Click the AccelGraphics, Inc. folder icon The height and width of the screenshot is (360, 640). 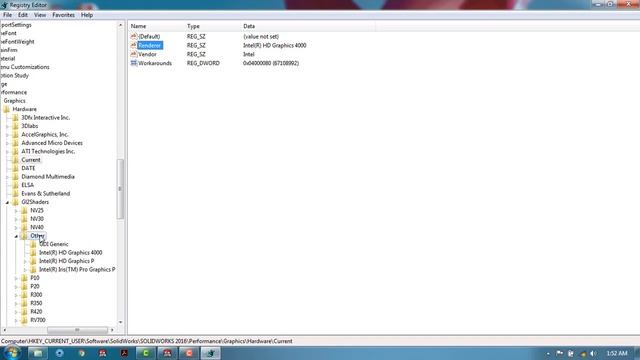[16, 135]
